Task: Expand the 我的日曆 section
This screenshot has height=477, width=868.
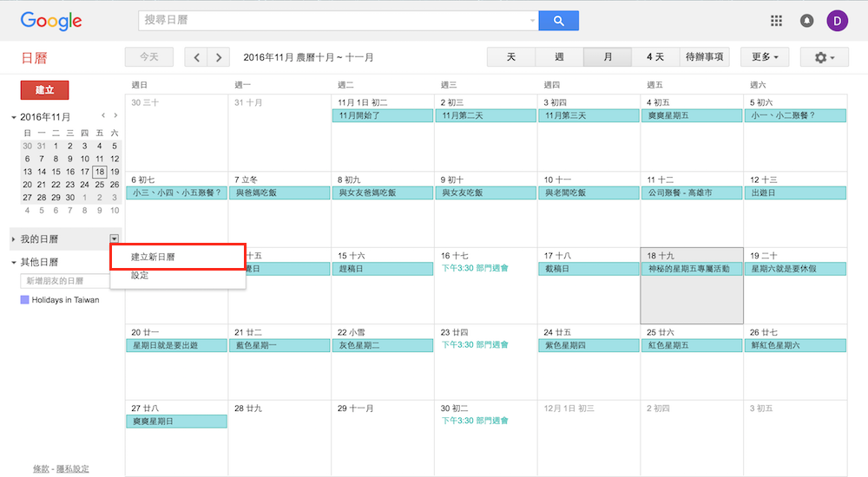Action: pos(14,238)
